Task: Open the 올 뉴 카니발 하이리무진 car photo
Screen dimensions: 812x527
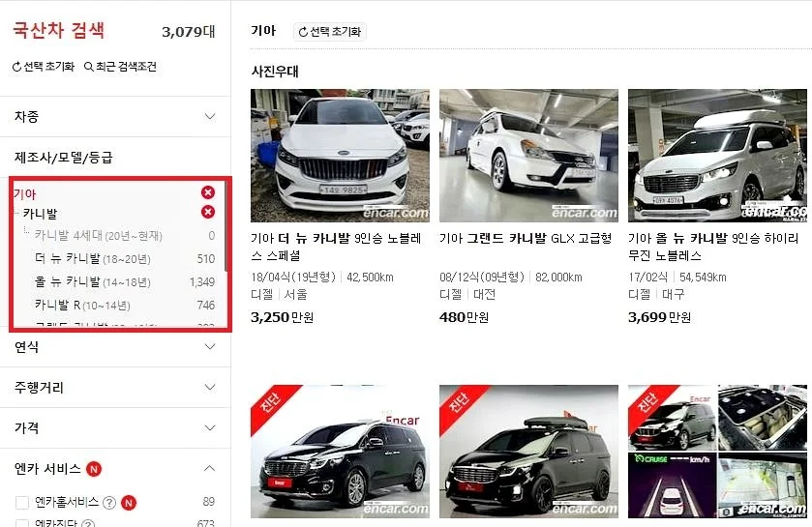Action: pos(717,155)
